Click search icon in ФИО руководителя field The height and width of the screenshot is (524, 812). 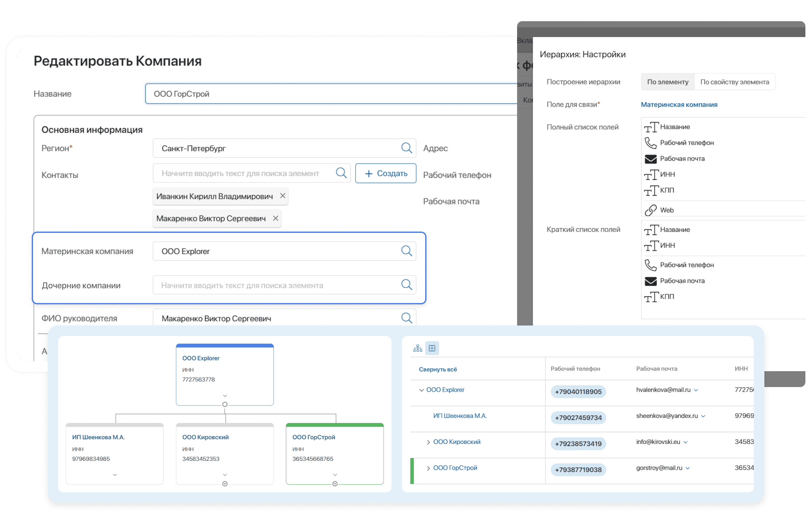[406, 318]
